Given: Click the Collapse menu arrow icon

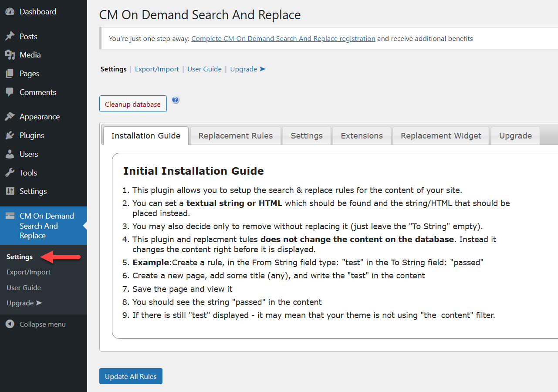Looking at the screenshot, I should tap(10, 324).
